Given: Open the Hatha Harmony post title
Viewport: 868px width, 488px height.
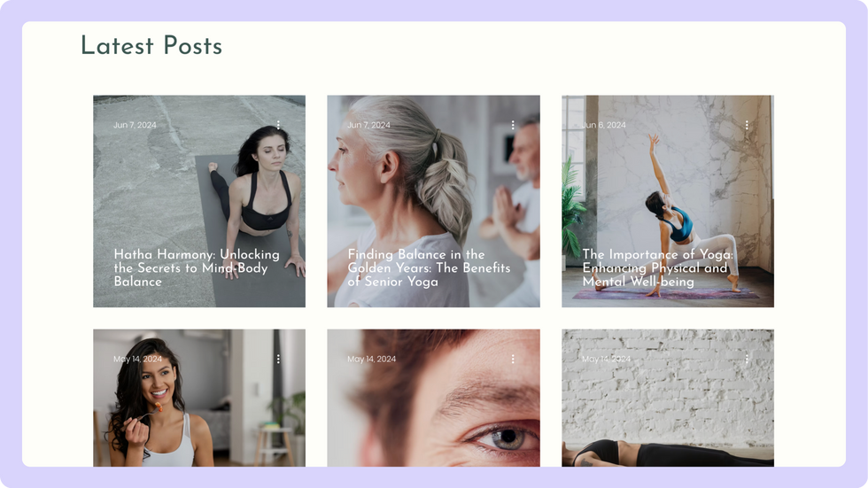Looking at the screenshot, I should point(197,267).
